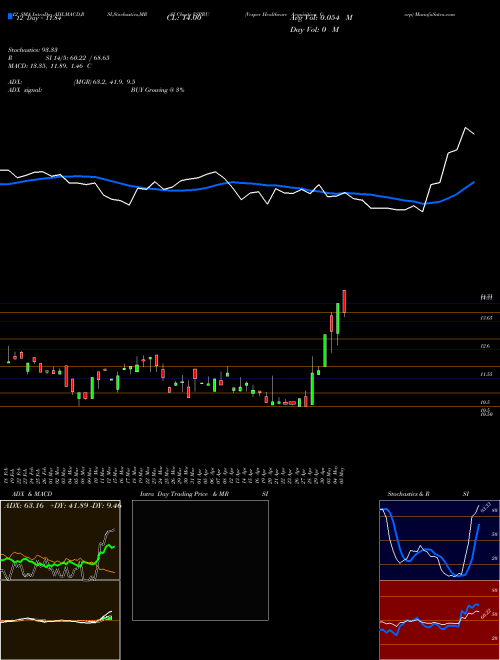
Task: Click the 'BUY Growing @ 3%' signal text
Action: pos(157,90)
